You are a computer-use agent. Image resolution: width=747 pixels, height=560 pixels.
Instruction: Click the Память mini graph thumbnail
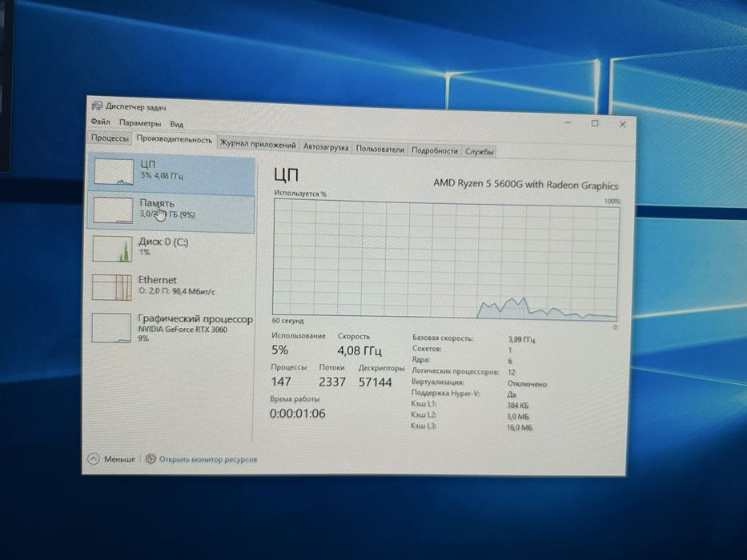tap(114, 210)
